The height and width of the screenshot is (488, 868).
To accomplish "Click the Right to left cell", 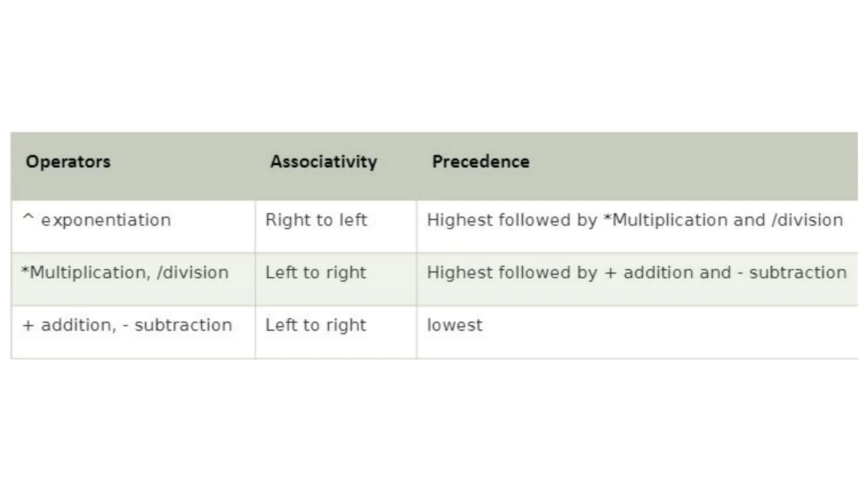I will (316, 220).
